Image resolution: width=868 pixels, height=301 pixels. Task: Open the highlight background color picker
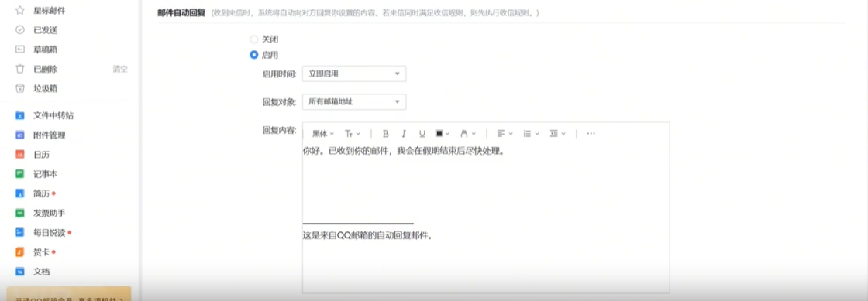467,134
